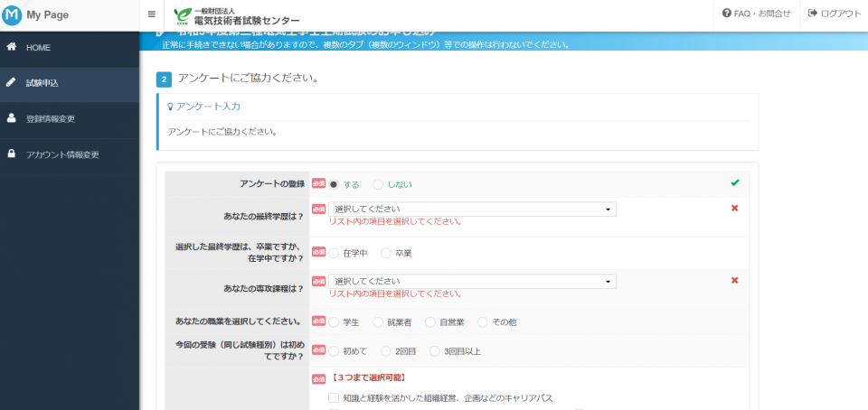Expand the 専攻課程 dropdown list
The width and height of the screenshot is (868, 410).
pyautogui.click(x=471, y=281)
